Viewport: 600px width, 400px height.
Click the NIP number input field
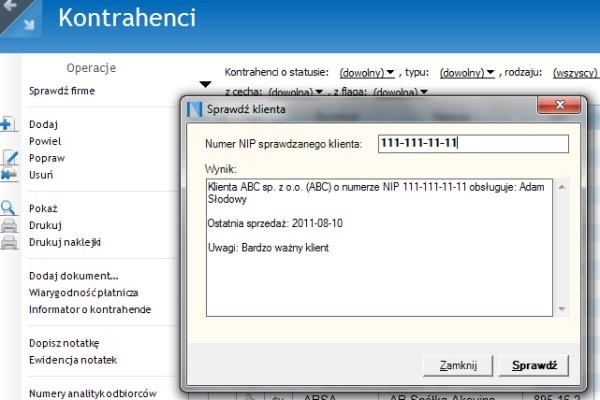click(472, 143)
